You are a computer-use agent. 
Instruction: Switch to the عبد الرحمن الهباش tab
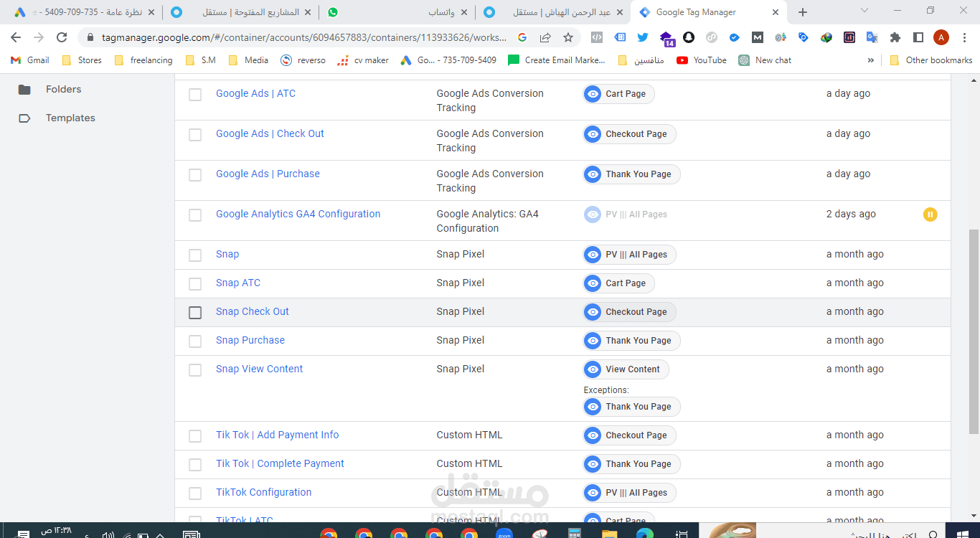[552, 12]
